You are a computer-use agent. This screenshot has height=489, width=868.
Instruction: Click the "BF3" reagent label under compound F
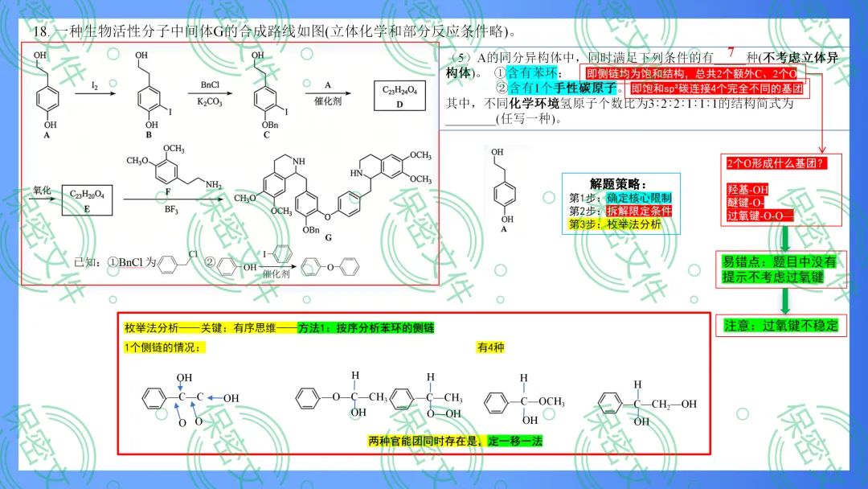point(171,210)
